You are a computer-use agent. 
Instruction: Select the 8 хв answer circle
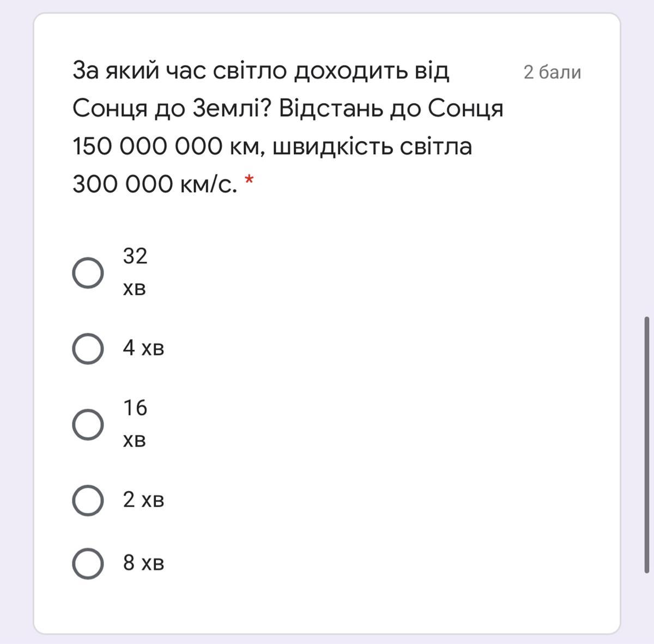coord(88,563)
